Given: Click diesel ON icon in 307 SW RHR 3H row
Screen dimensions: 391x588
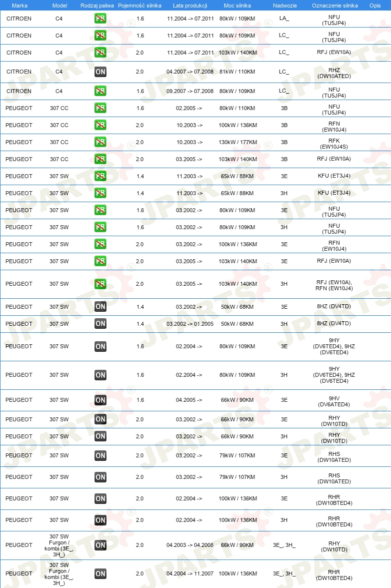Looking at the screenshot, I should 100,520.
